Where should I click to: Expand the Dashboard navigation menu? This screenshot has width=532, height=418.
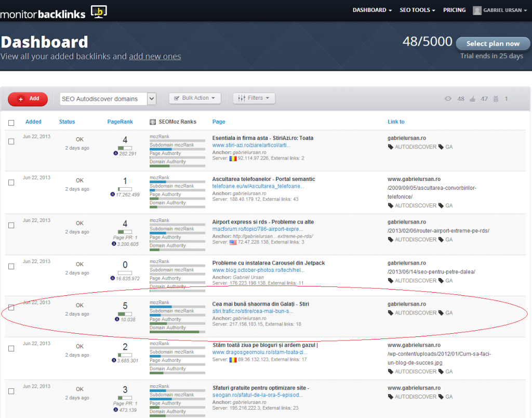click(372, 10)
